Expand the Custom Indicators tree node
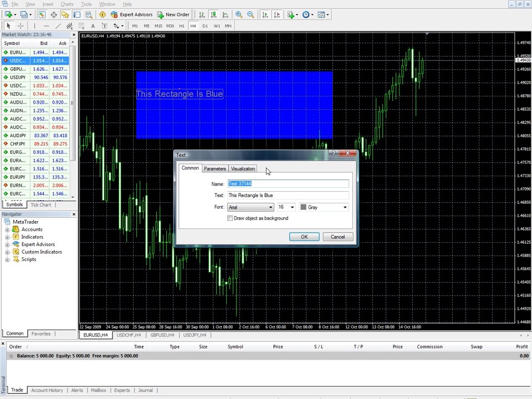This screenshot has height=399, width=532. pyautogui.click(x=7, y=252)
